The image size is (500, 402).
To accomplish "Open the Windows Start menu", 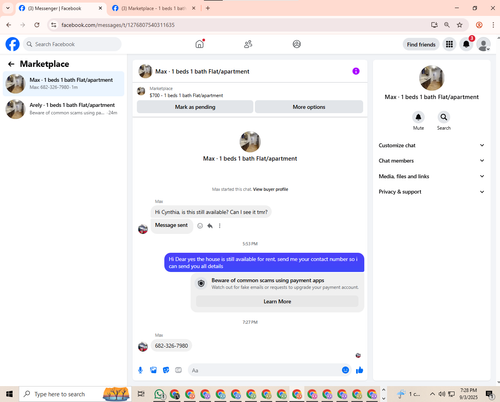I will [x=9, y=394].
